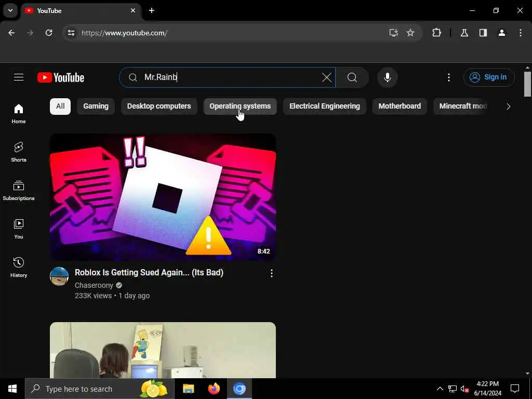Open a new browser tab
Image resolution: width=532 pixels, height=399 pixels.
(x=152, y=10)
